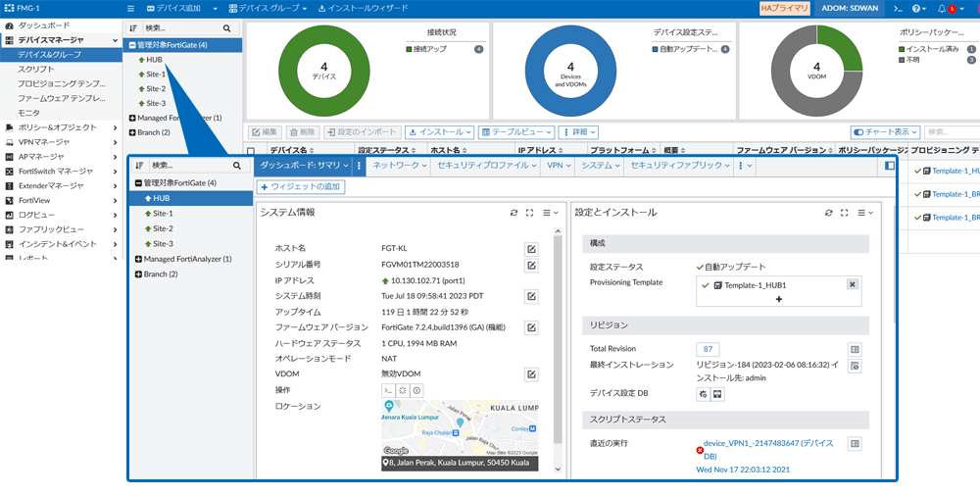Edit the VDOM setting
The width and height of the screenshot is (980, 497).
[530, 373]
